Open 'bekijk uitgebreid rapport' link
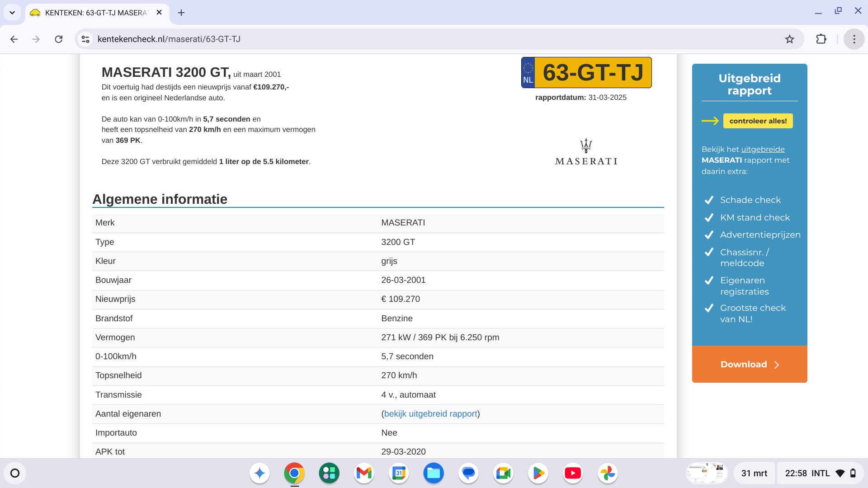The image size is (868, 488). pyautogui.click(x=430, y=414)
